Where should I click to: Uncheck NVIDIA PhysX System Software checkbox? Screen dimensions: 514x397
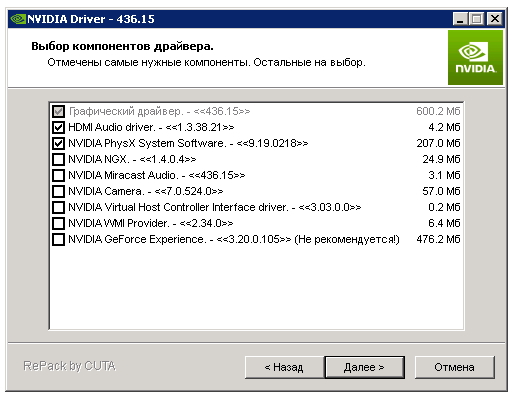pos(58,143)
